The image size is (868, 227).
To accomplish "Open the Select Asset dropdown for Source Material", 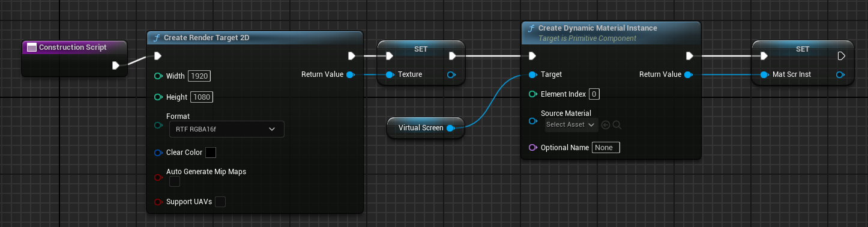I will coord(571,125).
